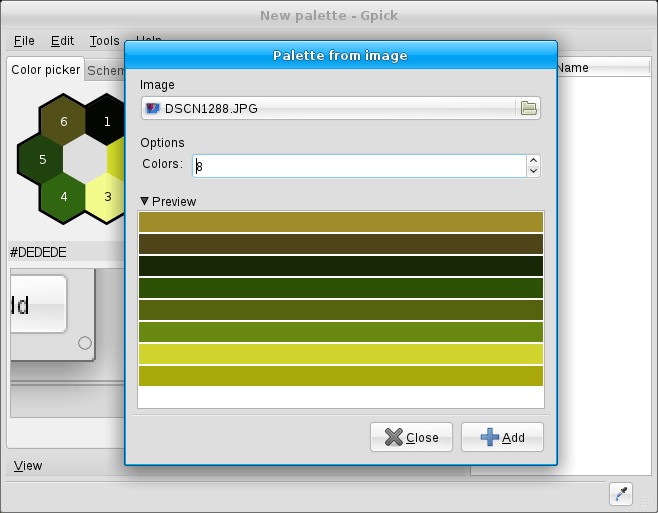658x513 pixels.
Task: Click the bright yellow preview stripe
Action: (341, 353)
